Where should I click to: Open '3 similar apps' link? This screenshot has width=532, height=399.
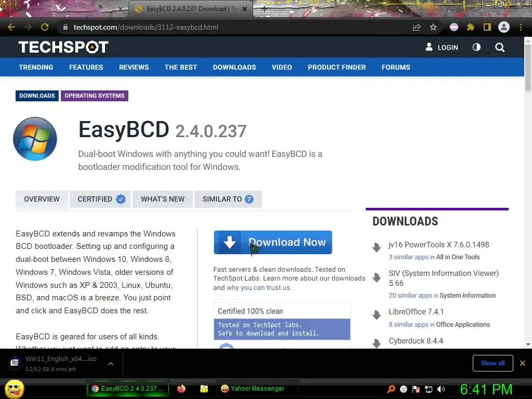(x=408, y=257)
